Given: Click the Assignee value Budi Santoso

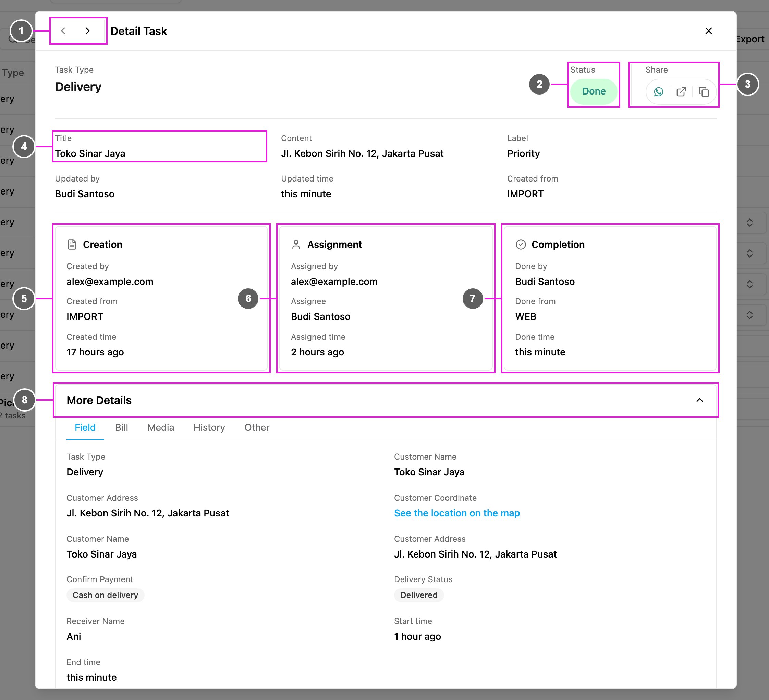Looking at the screenshot, I should 320,317.
